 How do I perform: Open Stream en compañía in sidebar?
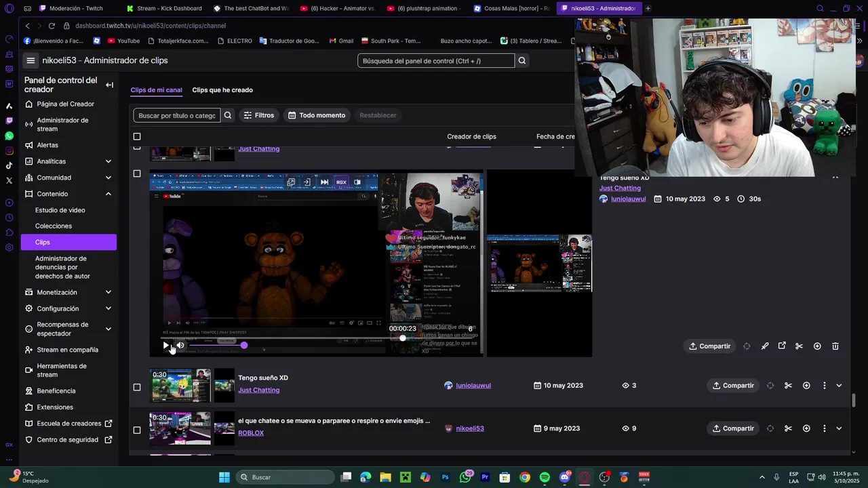68,350
